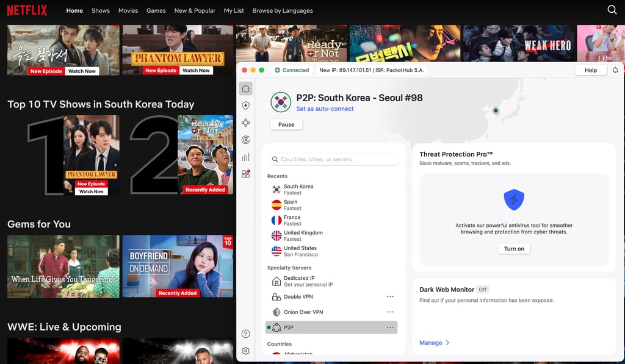Open the statistics bars sidebar icon

pyautogui.click(x=245, y=157)
